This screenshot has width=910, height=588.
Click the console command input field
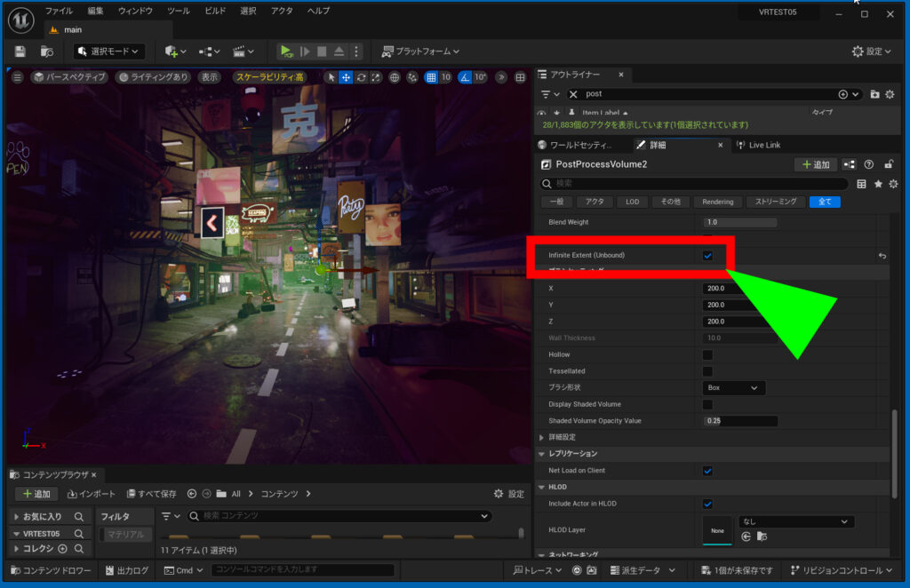click(x=302, y=569)
